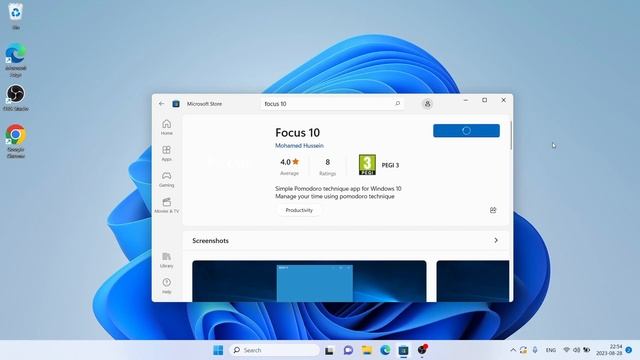Open OBS Studio desktop shortcut
This screenshot has width=640, height=360.
click(x=16, y=98)
